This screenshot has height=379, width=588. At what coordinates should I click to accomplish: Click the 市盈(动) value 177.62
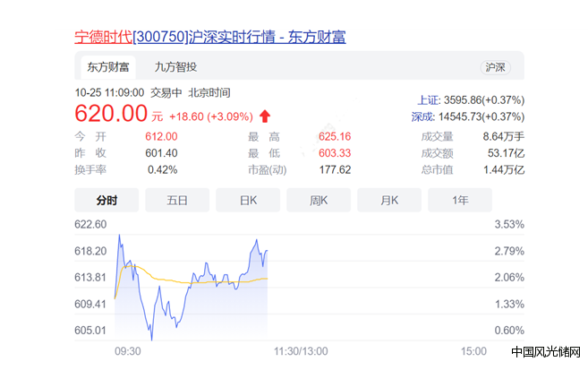coord(335,170)
